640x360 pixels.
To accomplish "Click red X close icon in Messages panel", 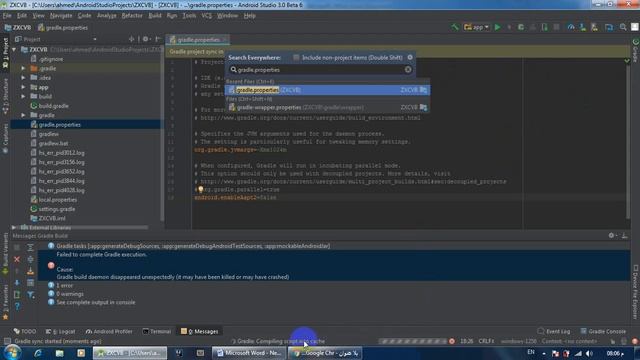I will pyautogui.click(x=17, y=259).
